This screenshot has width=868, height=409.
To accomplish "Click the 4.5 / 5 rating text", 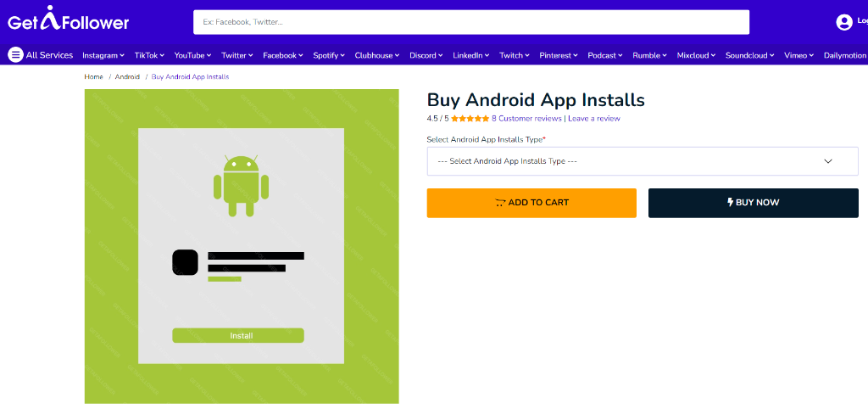I will pos(438,119).
